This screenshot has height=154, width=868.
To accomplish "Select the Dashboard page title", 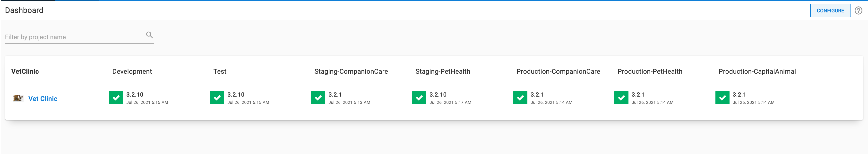I will pos(24,10).
